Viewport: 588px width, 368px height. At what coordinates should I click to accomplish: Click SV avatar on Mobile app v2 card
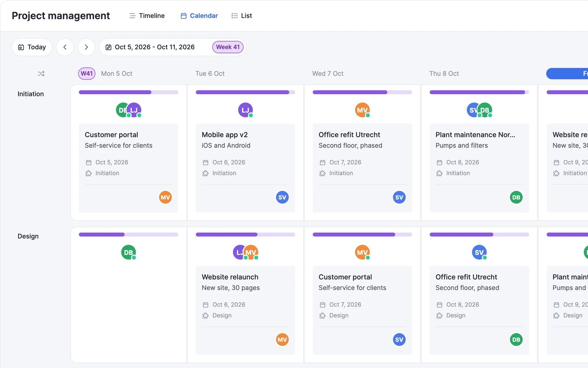282,197
